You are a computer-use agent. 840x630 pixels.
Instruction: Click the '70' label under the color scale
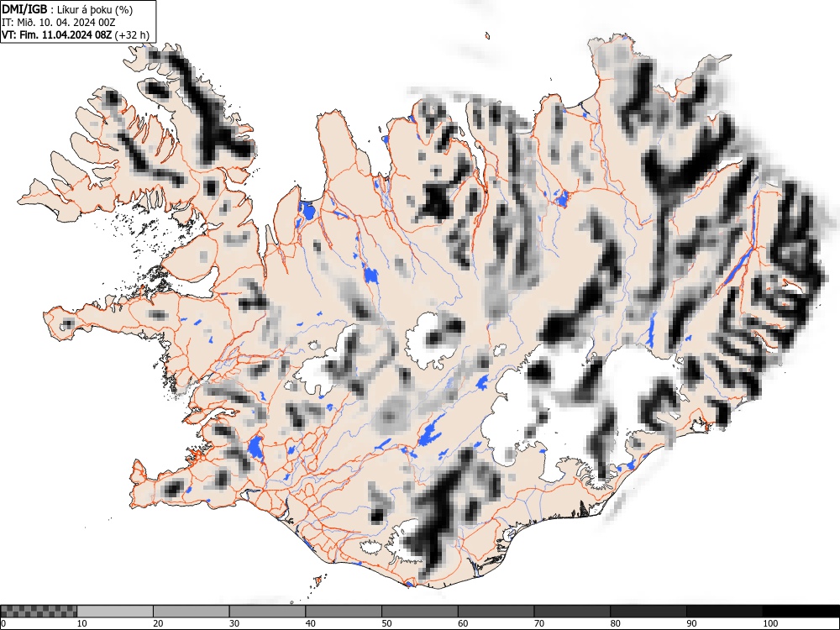click(x=539, y=623)
